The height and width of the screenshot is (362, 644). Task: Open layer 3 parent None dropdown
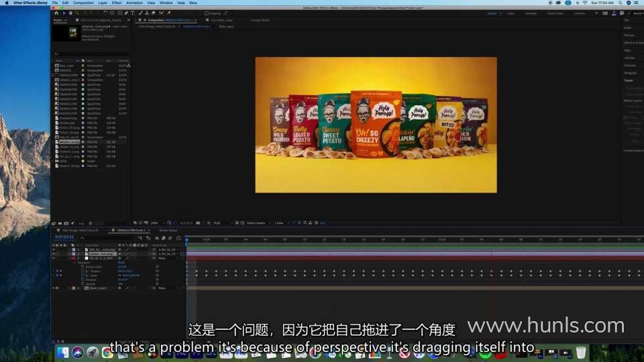click(x=168, y=258)
